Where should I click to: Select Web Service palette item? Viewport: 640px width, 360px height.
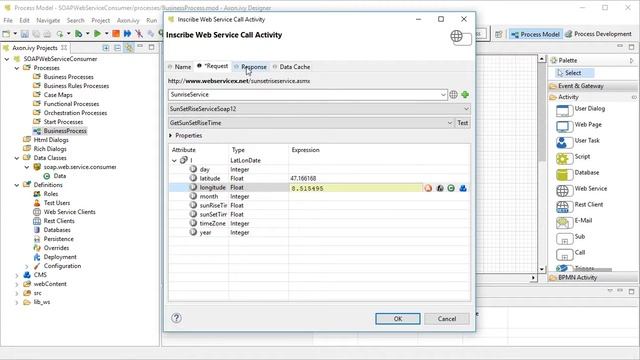(x=582, y=189)
